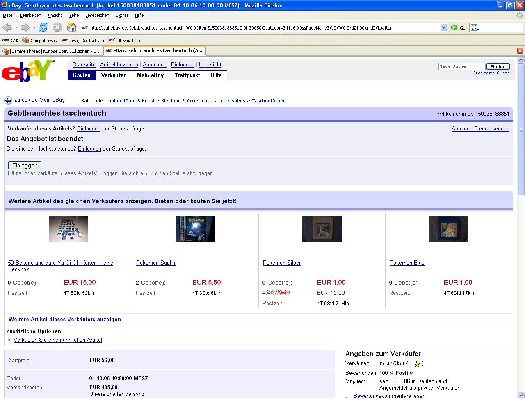Screen dimensions: 525x420
Task: Open the Pokemon Silber thumbnail image
Action: click(322, 228)
